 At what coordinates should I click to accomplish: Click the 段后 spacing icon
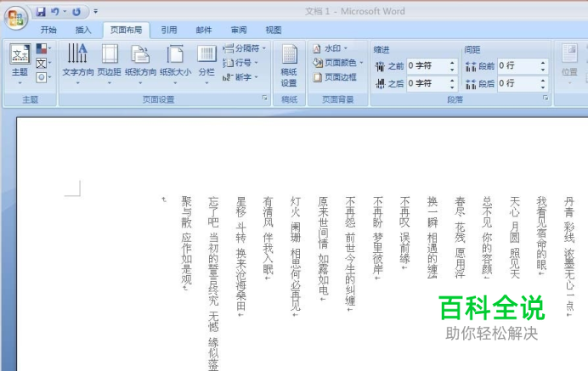click(x=471, y=84)
